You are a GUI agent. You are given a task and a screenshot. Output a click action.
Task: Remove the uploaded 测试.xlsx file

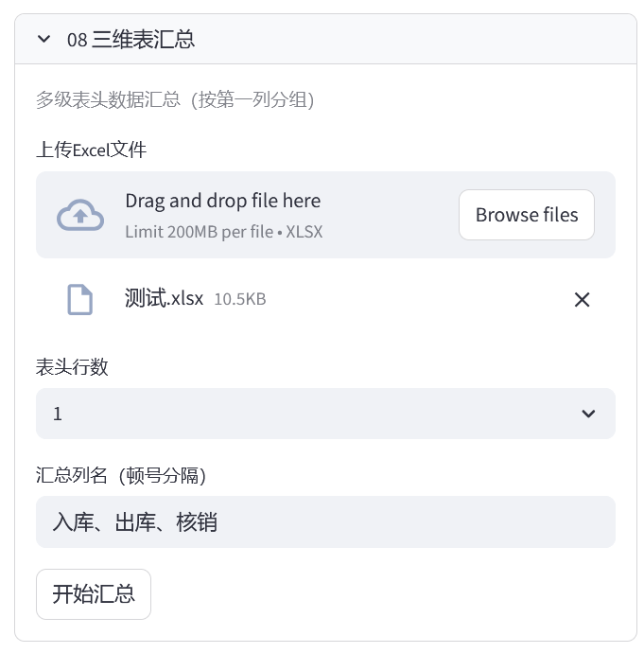click(x=583, y=300)
